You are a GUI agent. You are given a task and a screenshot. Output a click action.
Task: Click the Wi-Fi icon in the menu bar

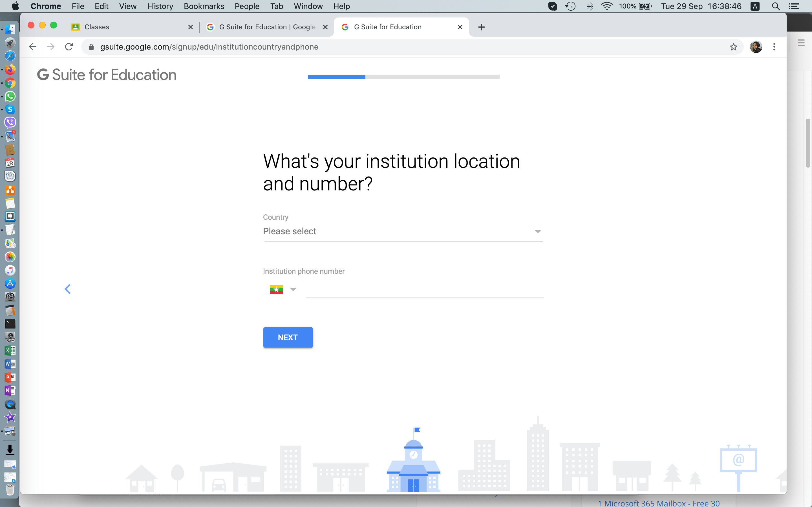(607, 6)
